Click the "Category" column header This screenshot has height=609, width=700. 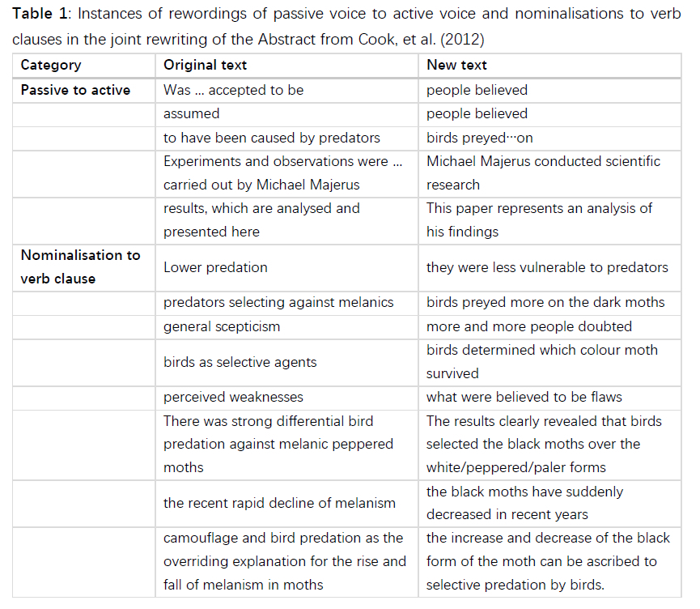pyautogui.click(x=51, y=66)
